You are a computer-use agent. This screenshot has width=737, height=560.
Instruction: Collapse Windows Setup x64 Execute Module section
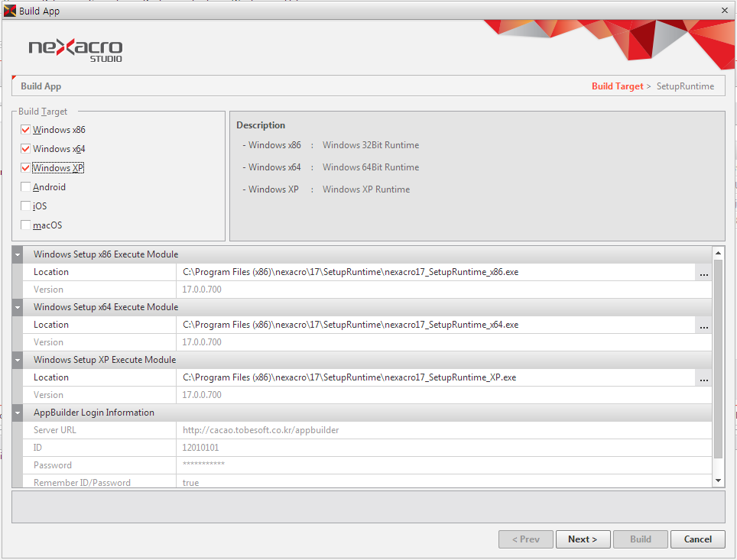tap(18, 308)
